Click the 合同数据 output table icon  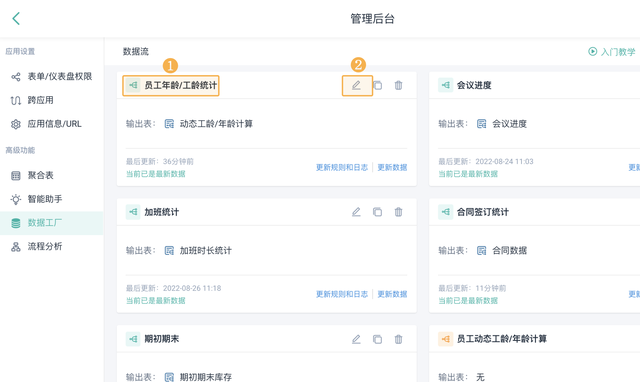[482, 251]
